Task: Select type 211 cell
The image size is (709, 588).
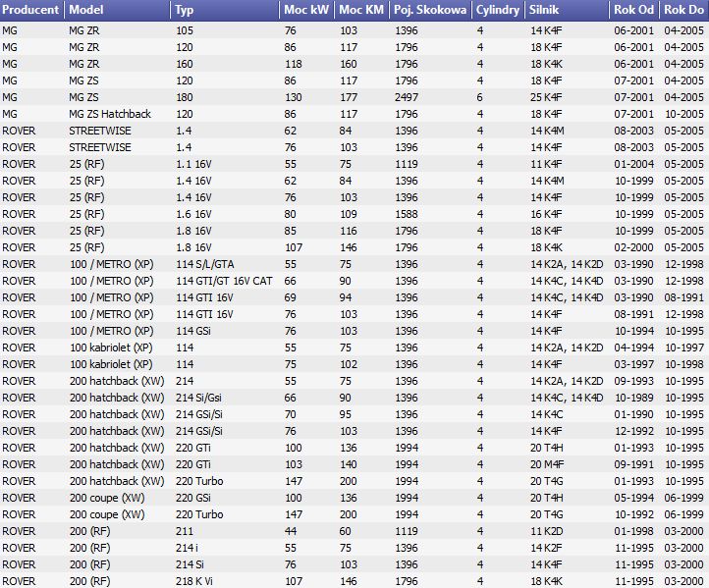Action: click(185, 531)
